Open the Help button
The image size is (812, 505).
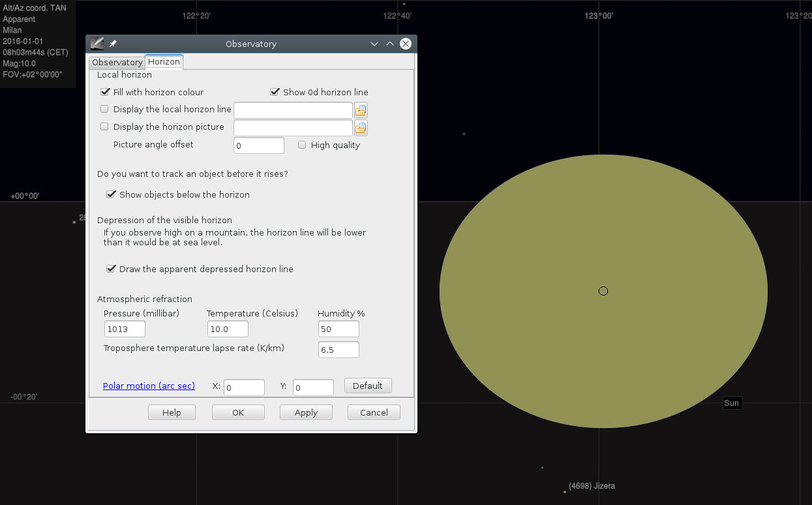click(x=172, y=412)
